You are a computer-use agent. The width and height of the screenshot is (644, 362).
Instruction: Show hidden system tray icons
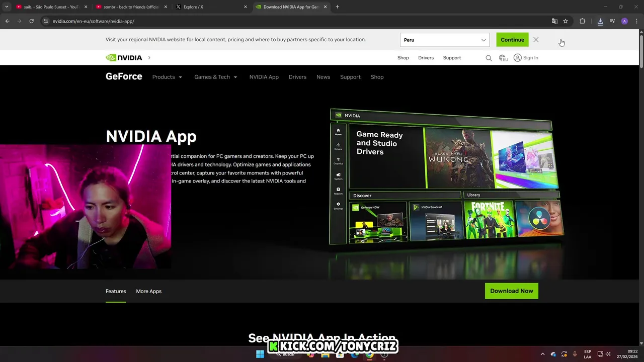pyautogui.click(x=542, y=354)
